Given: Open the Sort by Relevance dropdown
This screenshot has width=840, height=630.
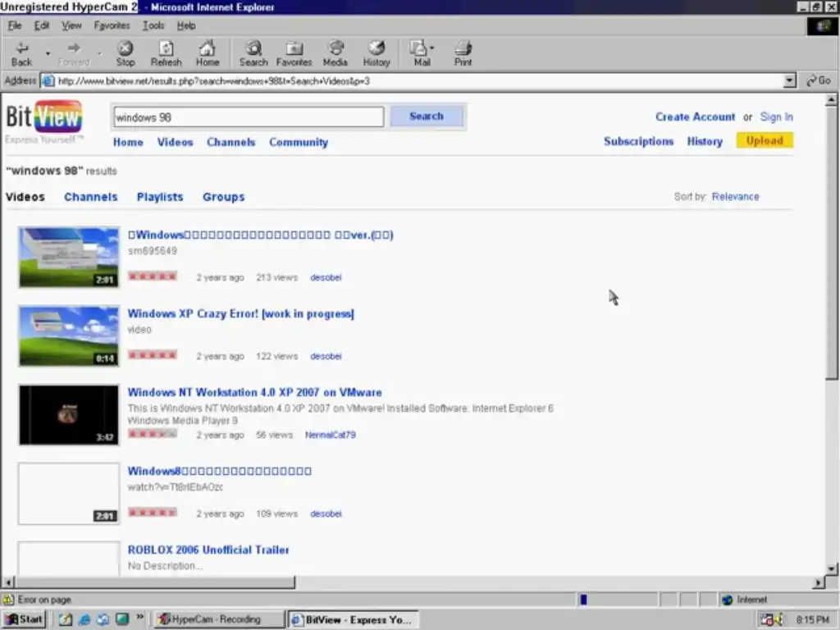Looking at the screenshot, I should [x=735, y=197].
